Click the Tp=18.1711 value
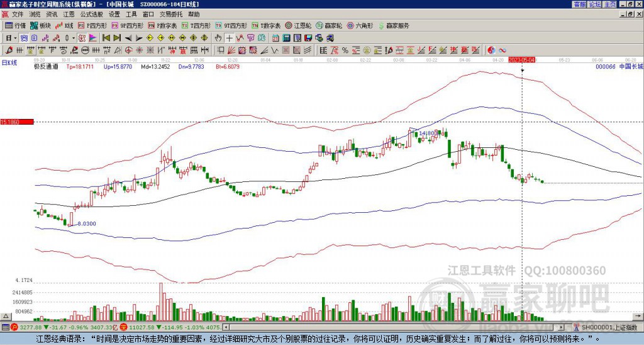 (x=80, y=66)
